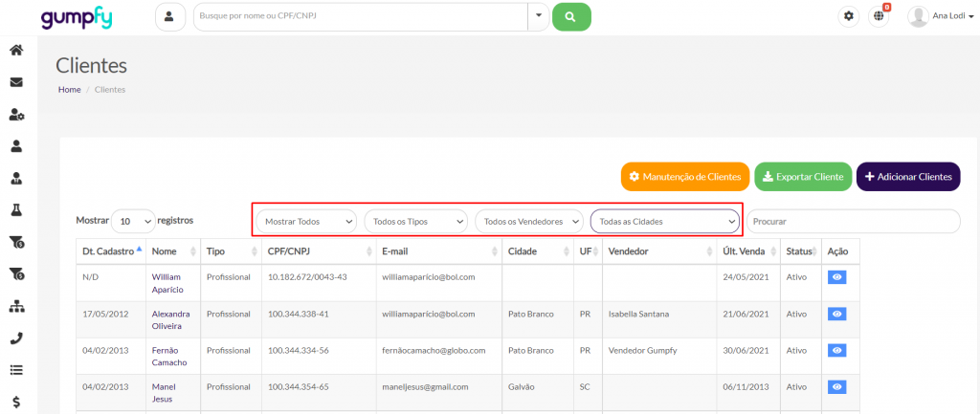View William Aparício record via eye icon
Image resolution: width=980 pixels, height=414 pixels.
(x=837, y=276)
